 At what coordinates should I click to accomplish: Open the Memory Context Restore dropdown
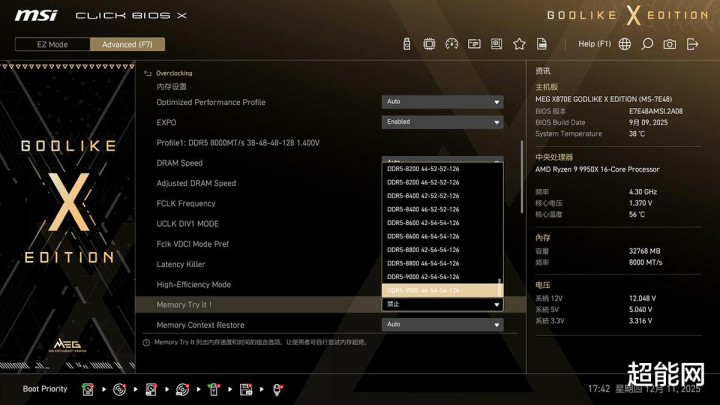442,324
